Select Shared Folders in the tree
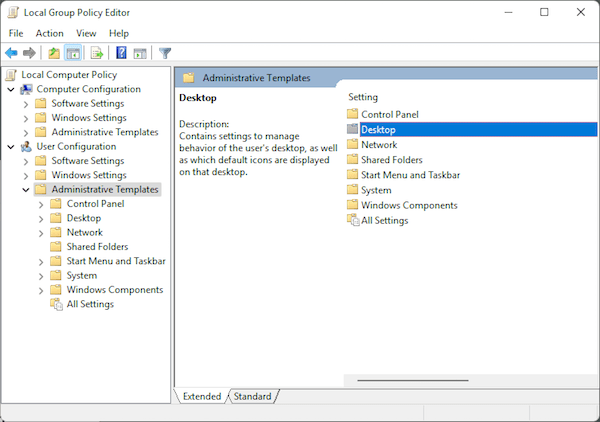This screenshot has height=422, width=600. (97, 247)
